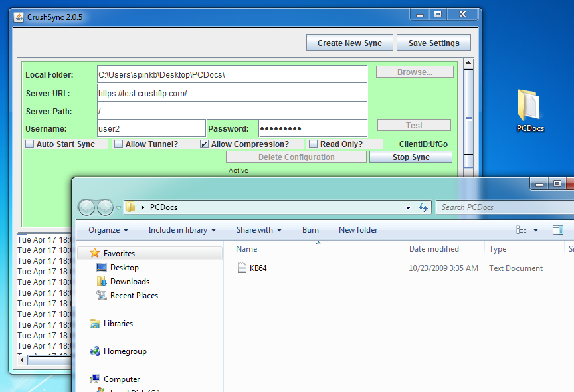
Task: Click the Desktop icon in navigation pane
Action: pos(102,268)
